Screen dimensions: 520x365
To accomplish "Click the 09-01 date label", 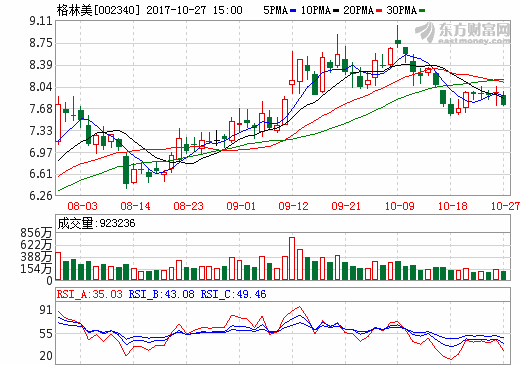I will 241,206.
